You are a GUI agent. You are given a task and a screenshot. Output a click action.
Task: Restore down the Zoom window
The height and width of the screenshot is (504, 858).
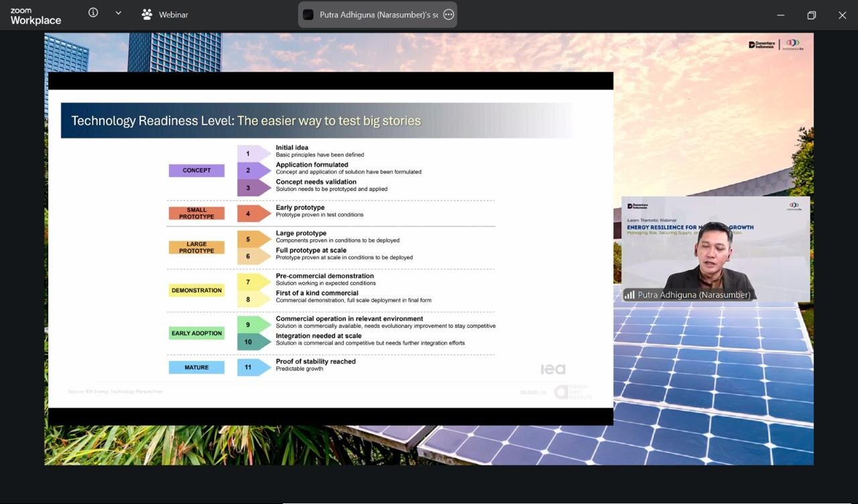tap(812, 15)
